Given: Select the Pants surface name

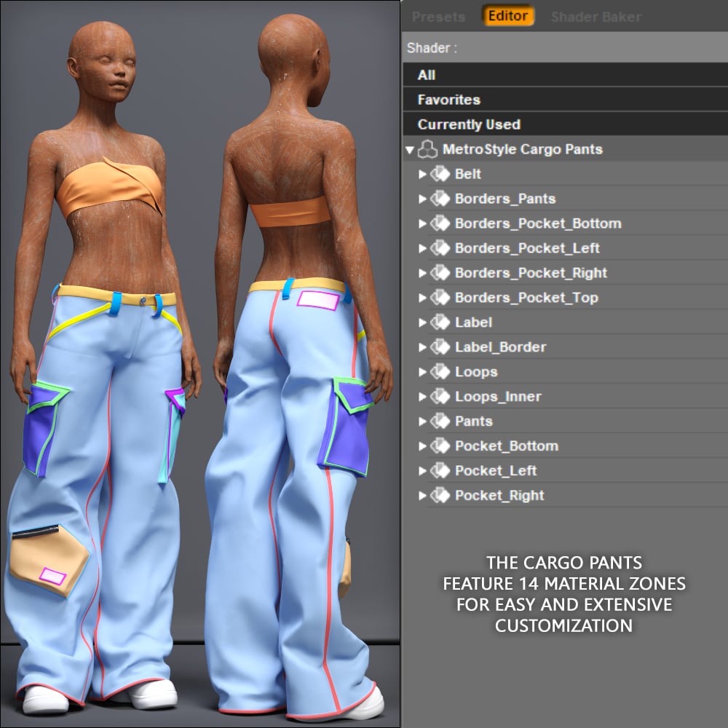Looking at the screenshot, I should (x=474, y=421).
